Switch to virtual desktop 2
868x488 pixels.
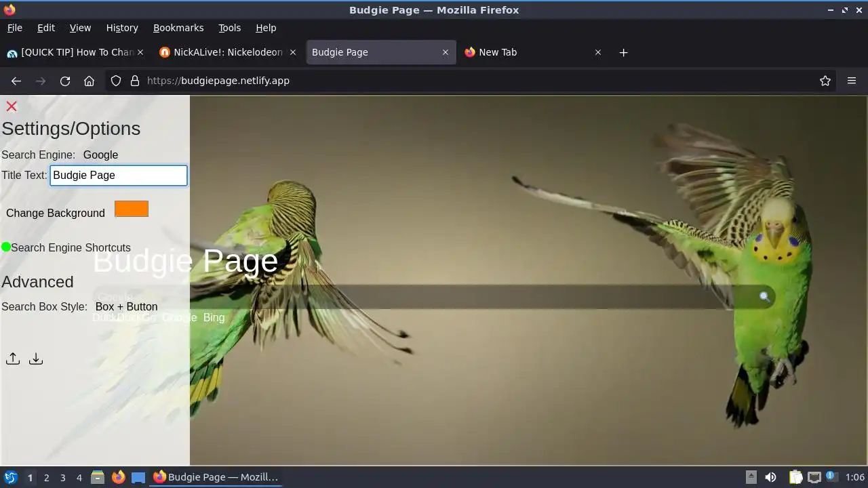[x=46, y=478]
